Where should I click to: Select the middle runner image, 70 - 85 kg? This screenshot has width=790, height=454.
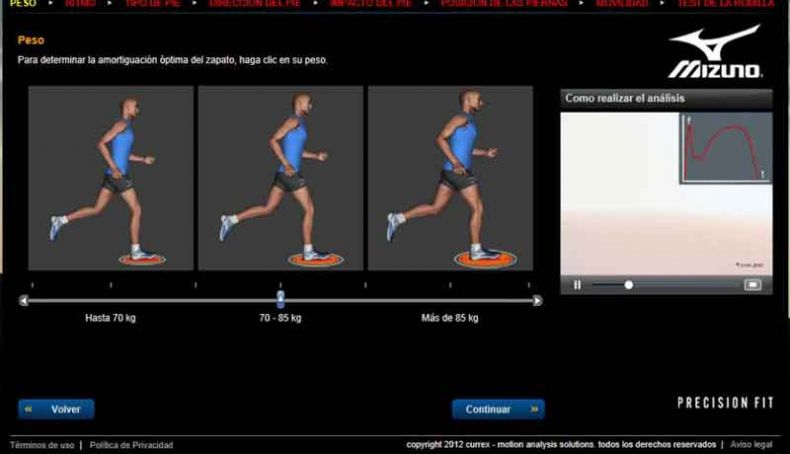click(x=281, y=178)
